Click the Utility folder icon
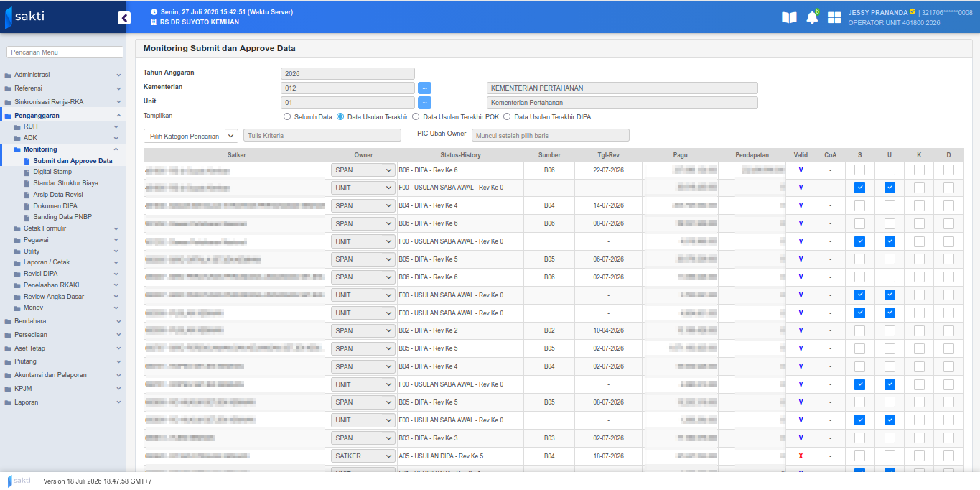The height and width of the screenshot is (490, 980). 17,251
